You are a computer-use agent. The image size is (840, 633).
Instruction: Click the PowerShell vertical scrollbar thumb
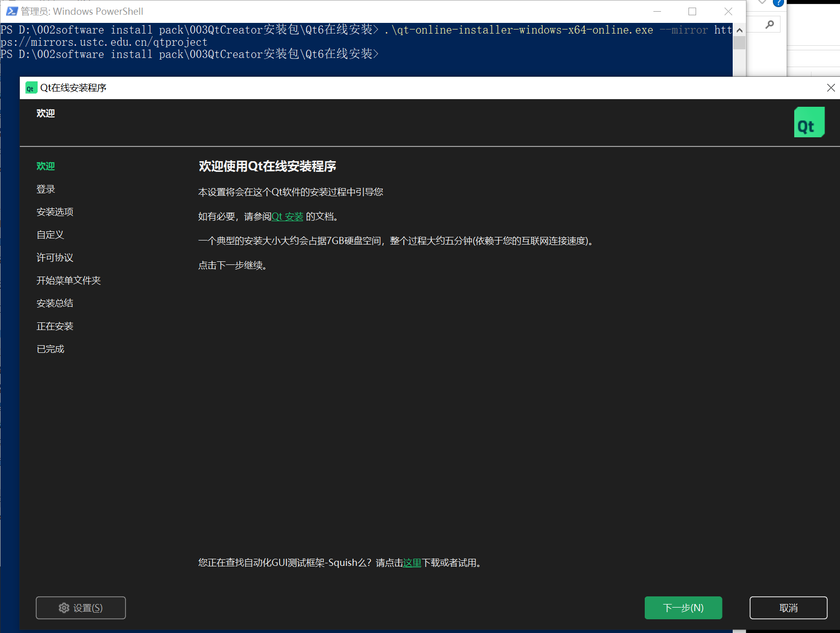739,43
